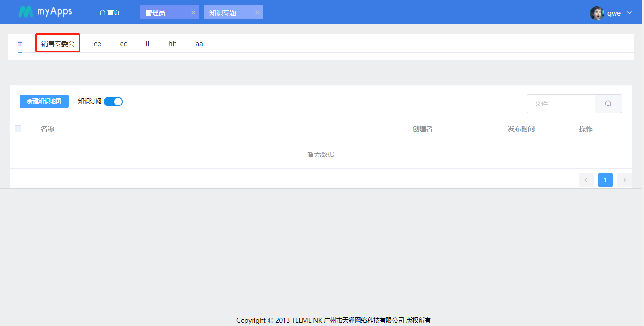The height and width of the screenshot is (326, 644).
Task: Click the qwe user avatar
Action: (596, 13)
